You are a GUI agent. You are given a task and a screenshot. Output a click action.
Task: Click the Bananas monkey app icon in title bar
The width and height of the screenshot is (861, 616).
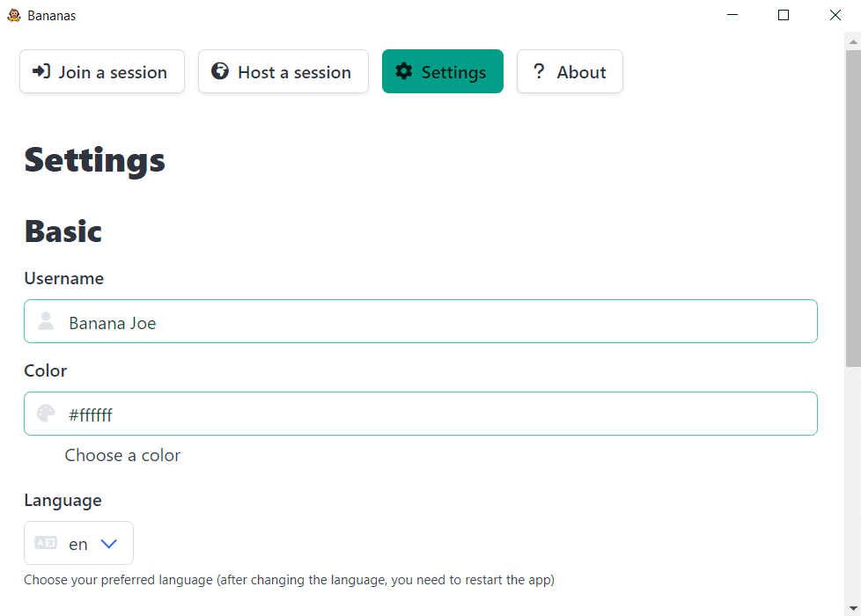click(x=13, y=15)
